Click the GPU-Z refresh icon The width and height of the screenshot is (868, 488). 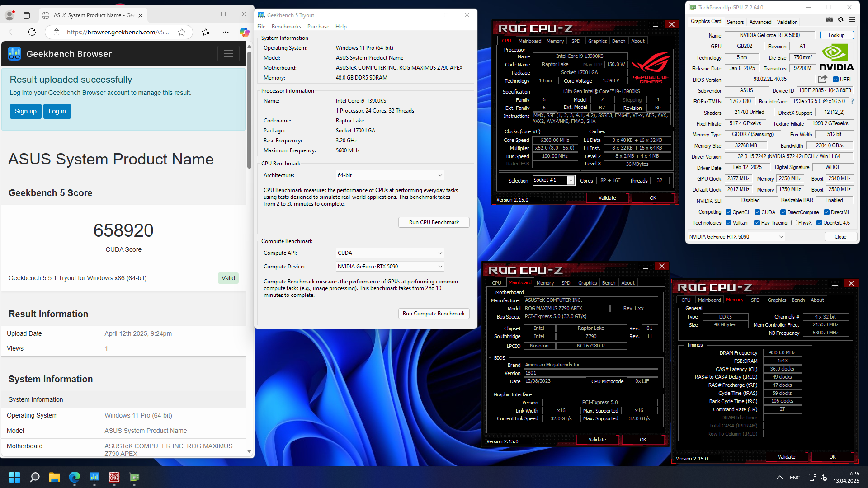pos(840,20)
